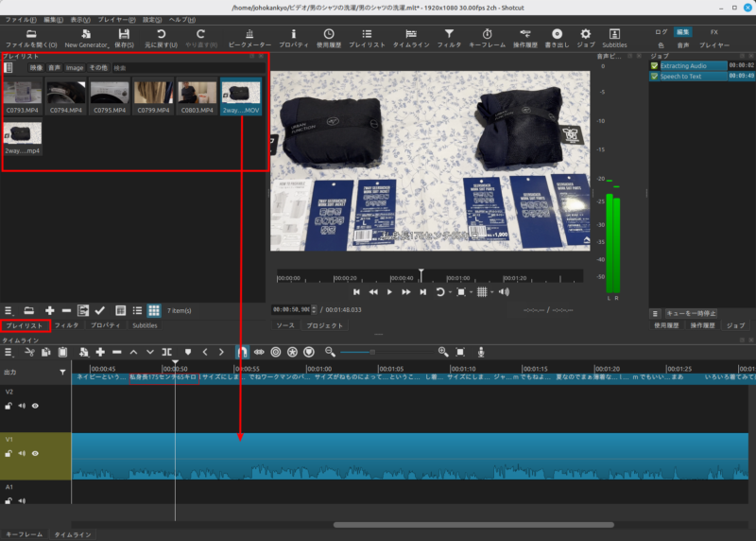The image size is (756, 541).
Task: Mute the V1 track audio
Action: pyautogui.click(x=22, y=454)
